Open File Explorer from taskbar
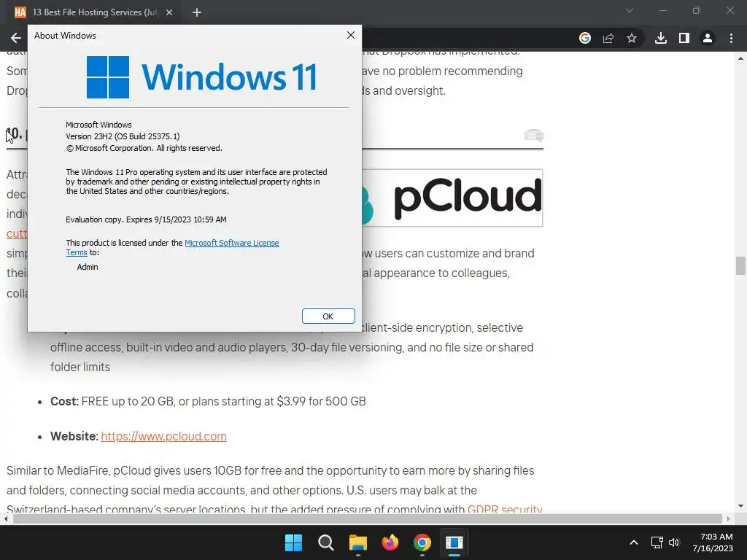Image resolution: width=747 pixels, height=560 pixels. coord(357,542)
